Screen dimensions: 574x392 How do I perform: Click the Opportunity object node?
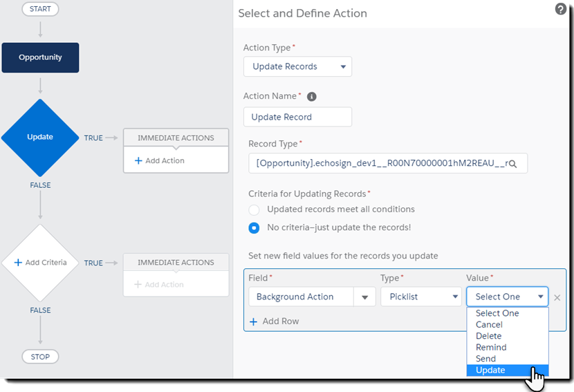40,57
